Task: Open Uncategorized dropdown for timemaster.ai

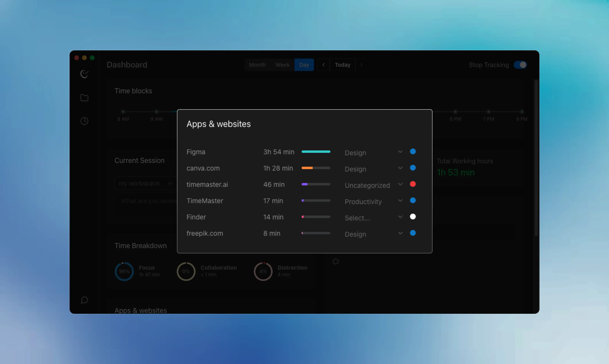Action: pos(374,185)
